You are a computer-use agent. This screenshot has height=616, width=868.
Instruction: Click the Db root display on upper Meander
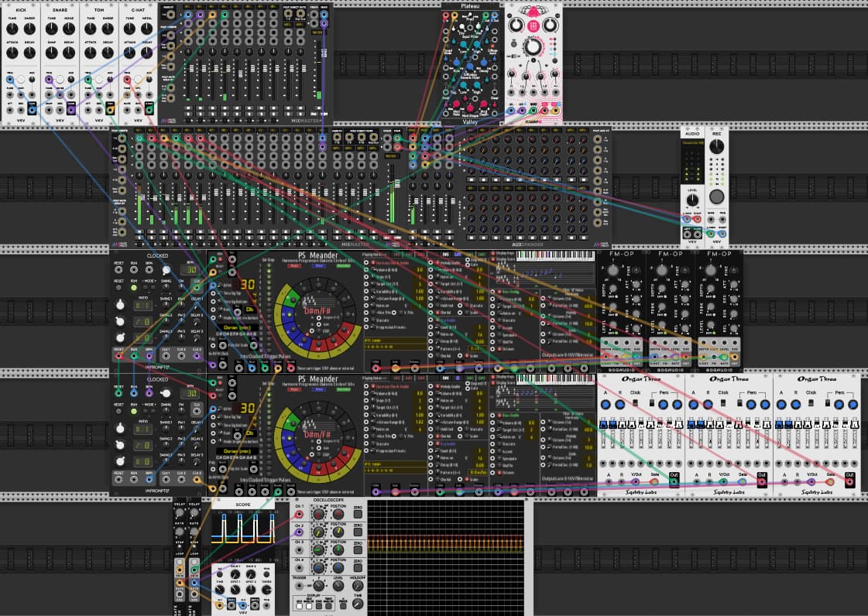[249, 310]
